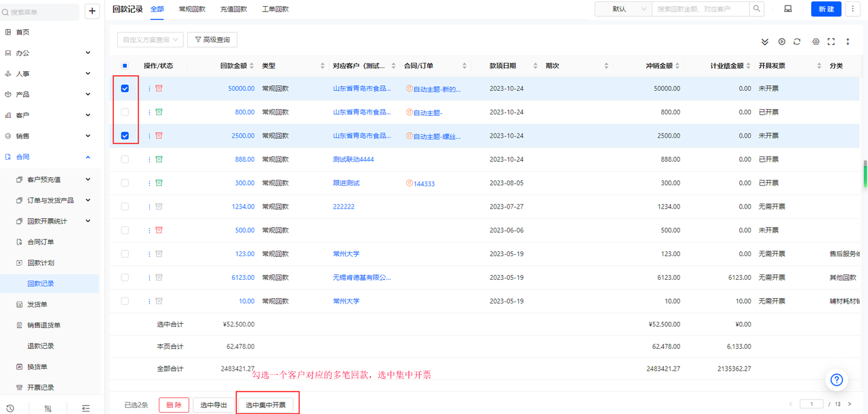Click the history clock icon at sidebar bottom

click(10, 408)
